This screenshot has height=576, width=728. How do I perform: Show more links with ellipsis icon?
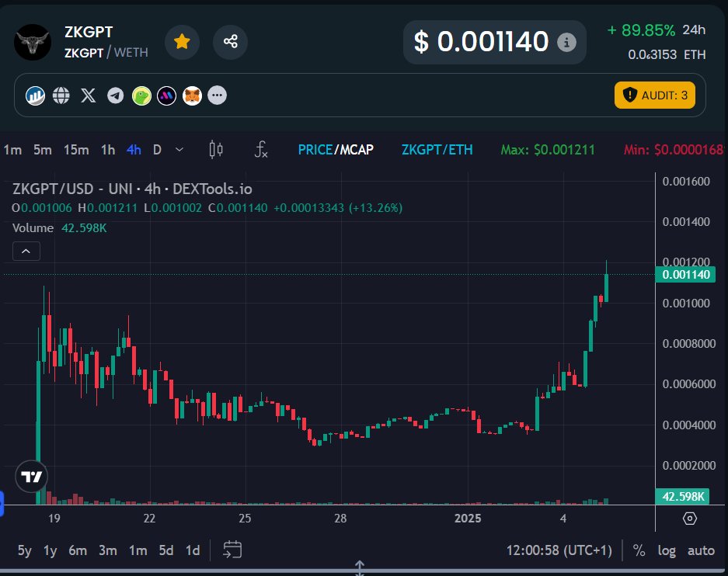[218, 95]
